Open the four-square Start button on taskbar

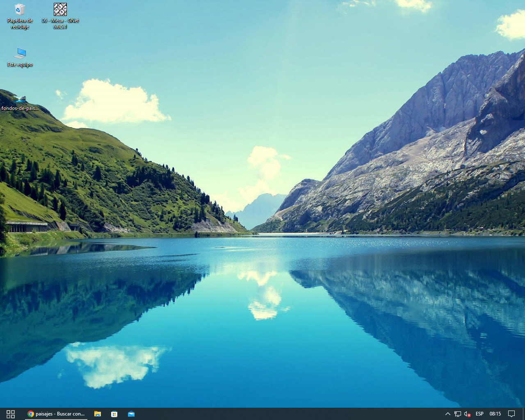(x=11, y=414)
